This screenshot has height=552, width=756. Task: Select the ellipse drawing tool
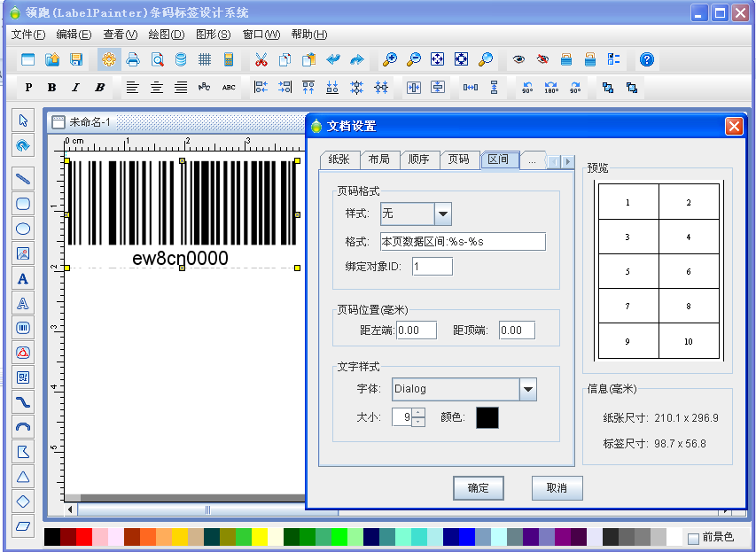[x=23, y=229]
